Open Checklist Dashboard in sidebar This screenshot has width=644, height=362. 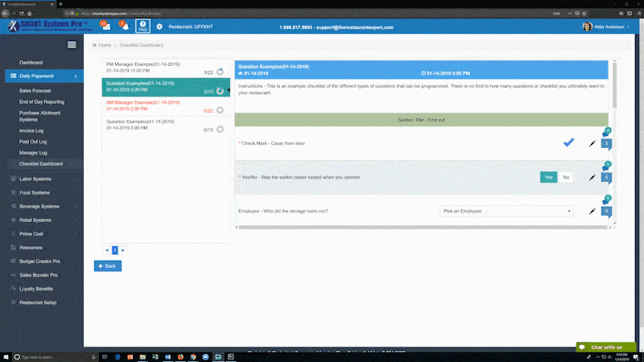tap(41, 164)
